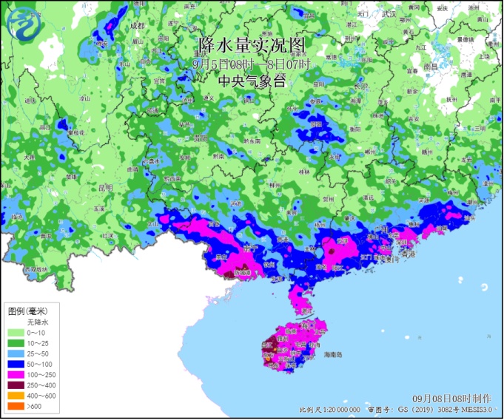504x420 pixels.
Task: Select the dark green 10~25 legend swatch
Action: (x=15, y=344)
